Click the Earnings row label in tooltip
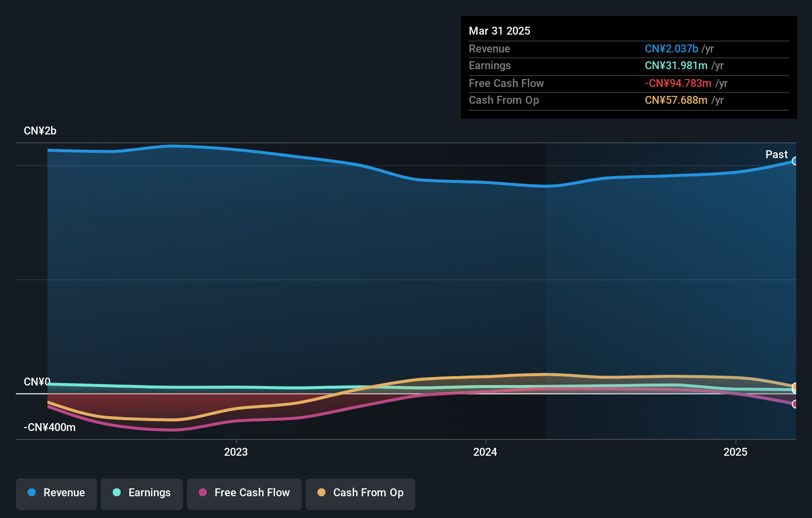This screenshot has height=518, width=812. pyautogui.click(x=490, y=65)
